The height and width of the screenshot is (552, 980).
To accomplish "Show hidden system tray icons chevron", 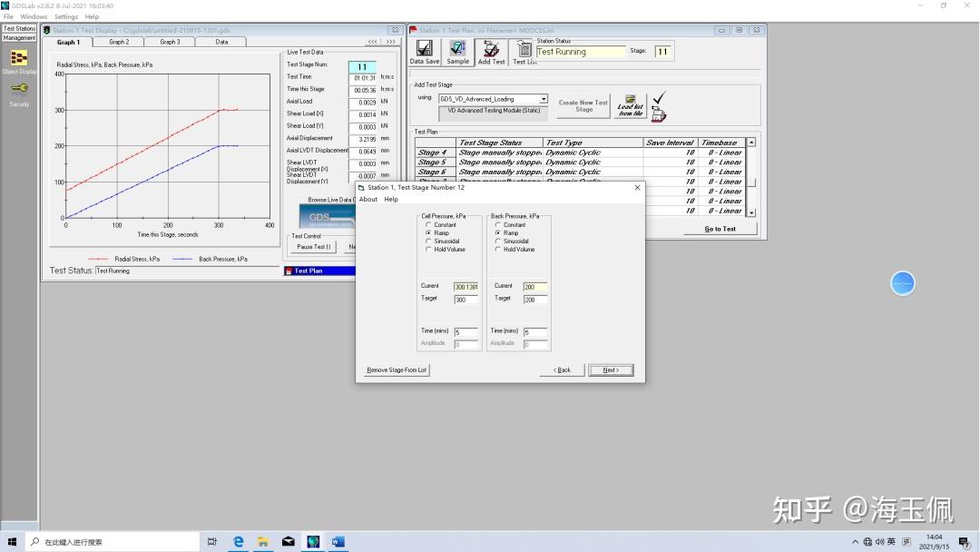I will pos(855,541).
